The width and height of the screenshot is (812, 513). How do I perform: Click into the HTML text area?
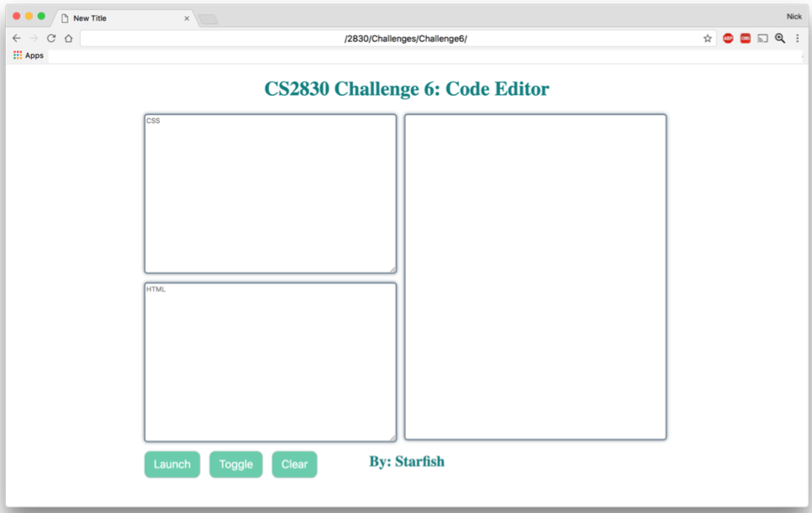coord(271,362)
